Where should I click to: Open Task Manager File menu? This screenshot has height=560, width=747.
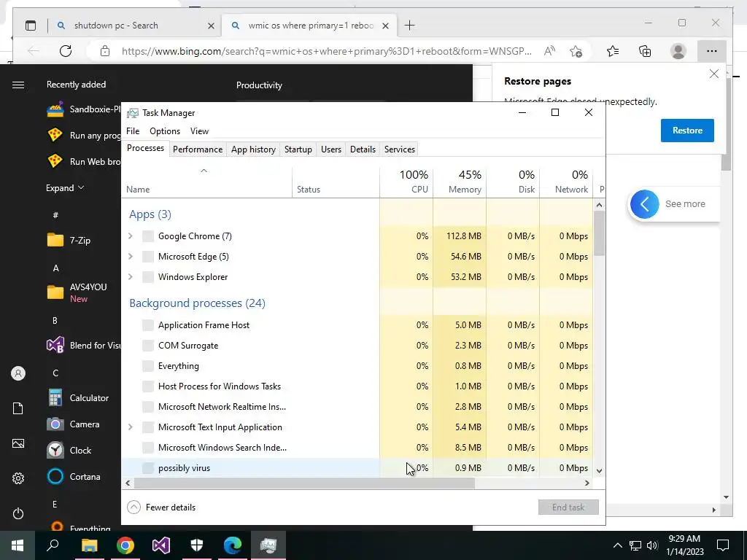(x=133, y=131)
